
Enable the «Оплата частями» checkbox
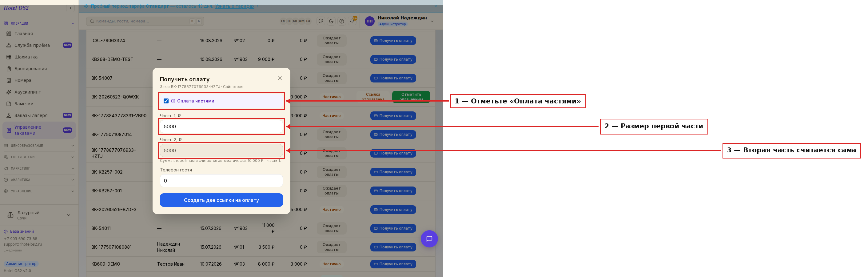166,101
